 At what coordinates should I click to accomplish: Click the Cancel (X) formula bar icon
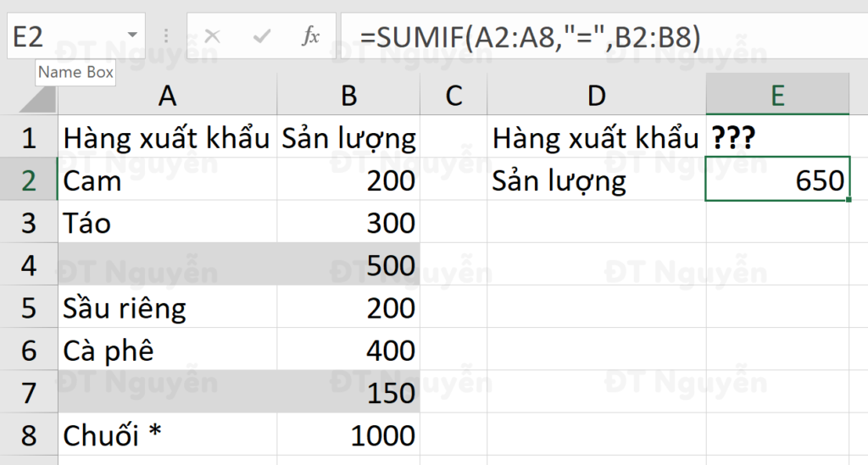(212, 36)
